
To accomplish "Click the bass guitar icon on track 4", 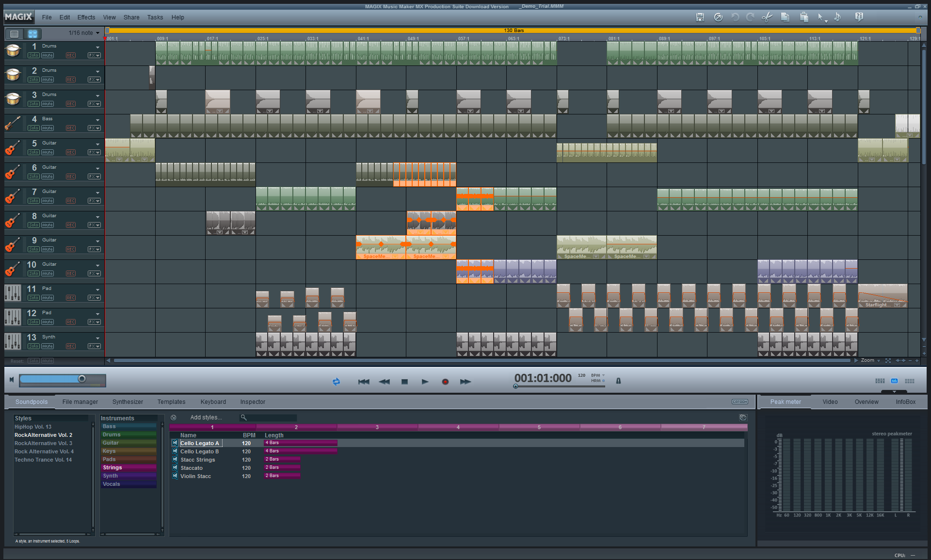I will coord(13,123).
